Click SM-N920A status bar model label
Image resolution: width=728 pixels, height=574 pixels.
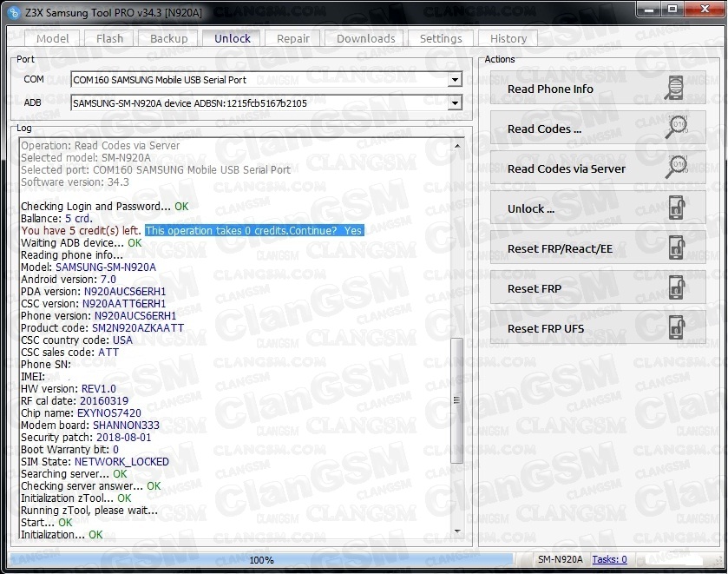pos(560,559)
